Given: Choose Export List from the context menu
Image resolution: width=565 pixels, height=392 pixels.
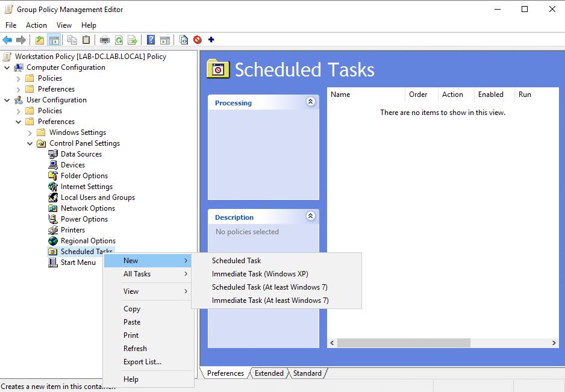Looking at the screenshot, I should tap(141, 361).
